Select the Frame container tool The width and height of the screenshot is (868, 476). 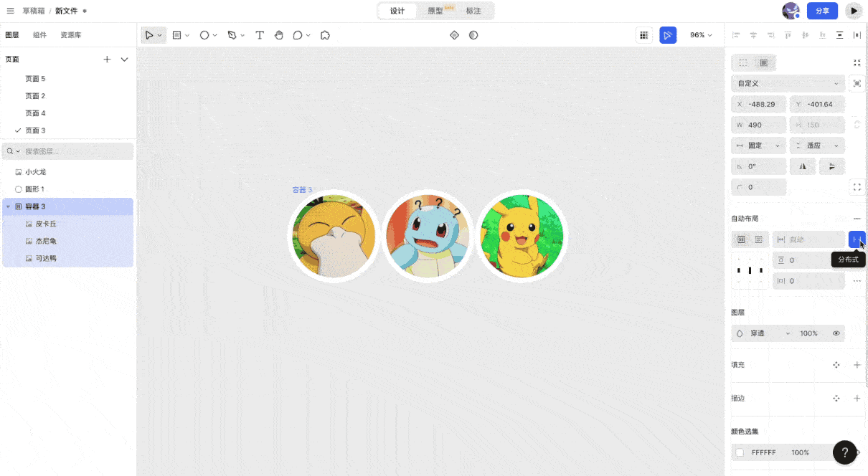(176, 35)
